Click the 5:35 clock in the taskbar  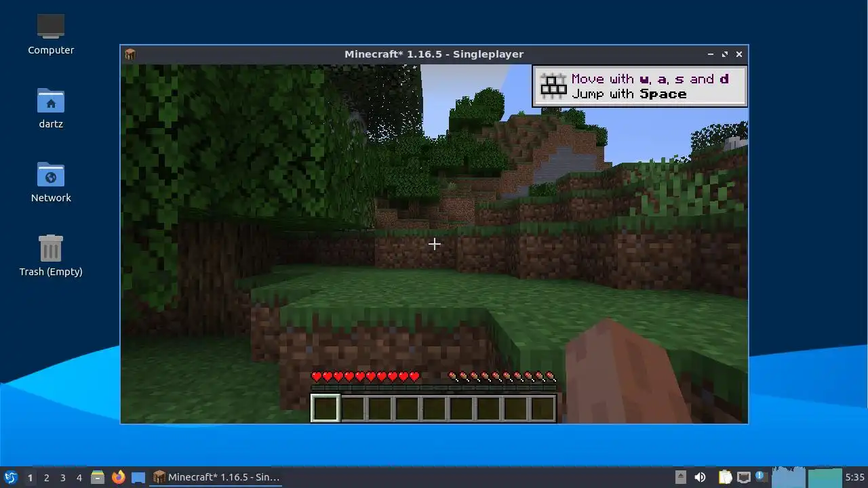[x=854, y=477]
